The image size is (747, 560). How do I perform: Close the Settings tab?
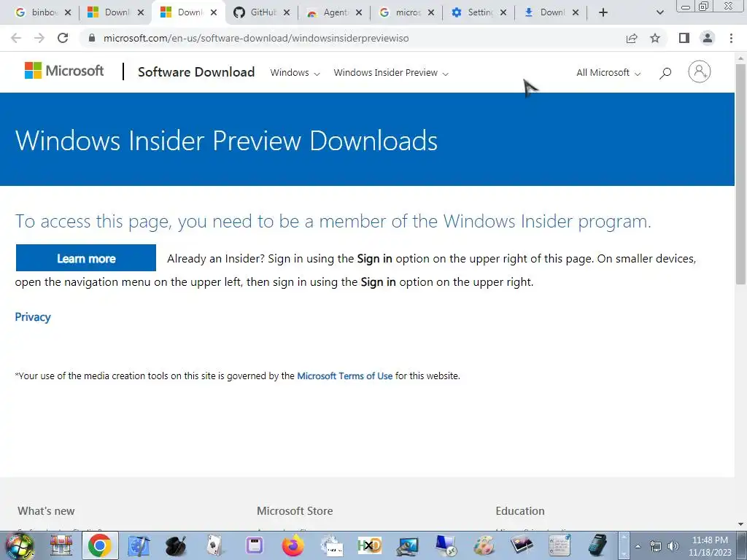point(503,12)
